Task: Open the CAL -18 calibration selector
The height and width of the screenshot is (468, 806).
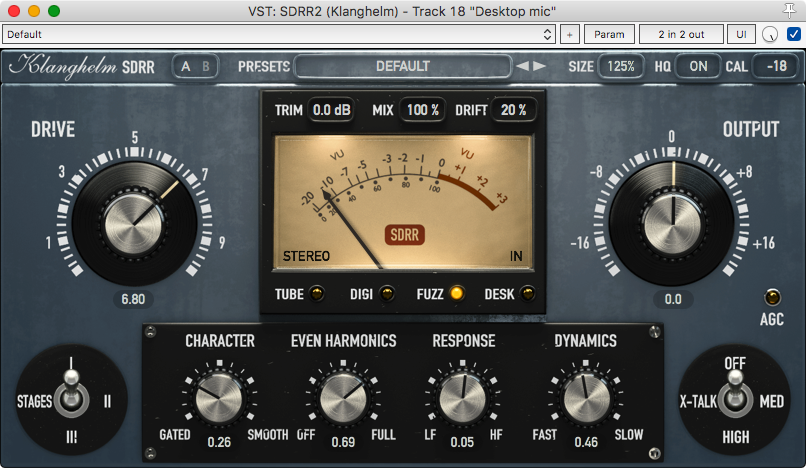Action: (x=776, y=66)
